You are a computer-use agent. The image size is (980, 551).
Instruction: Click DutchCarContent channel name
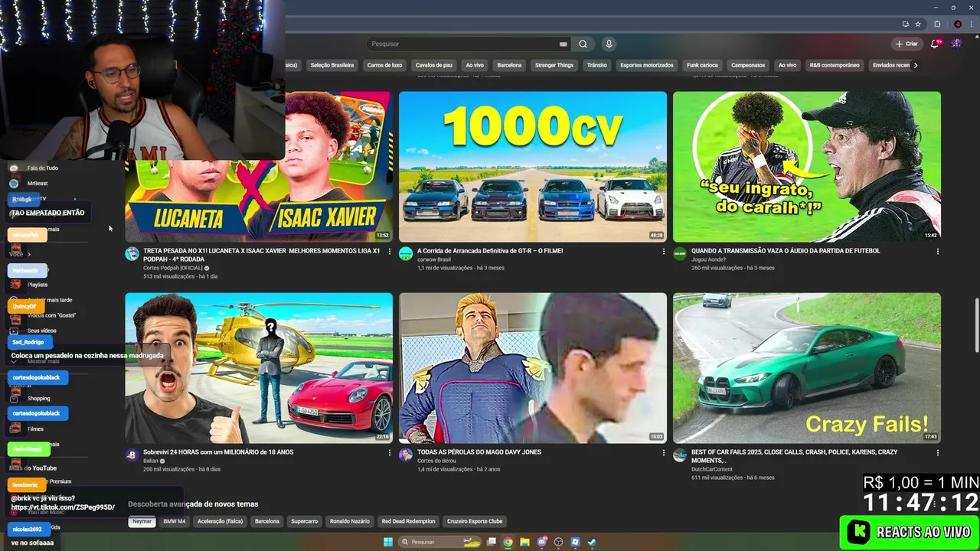712,469
